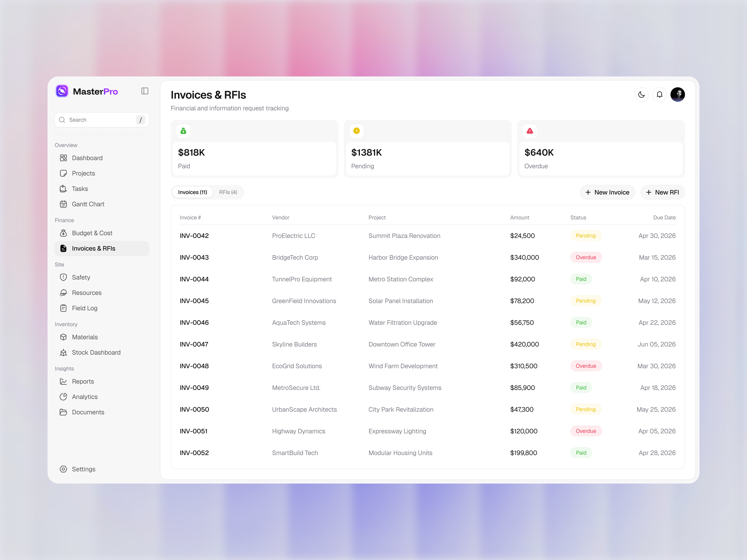Click invoice number INV-0051

tap(193, 431)
